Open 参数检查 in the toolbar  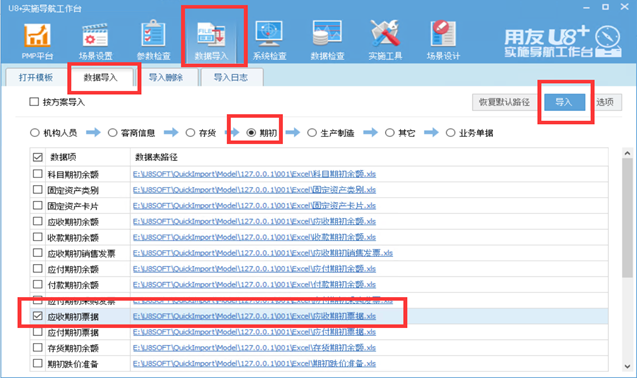click(x=153, y=41)
